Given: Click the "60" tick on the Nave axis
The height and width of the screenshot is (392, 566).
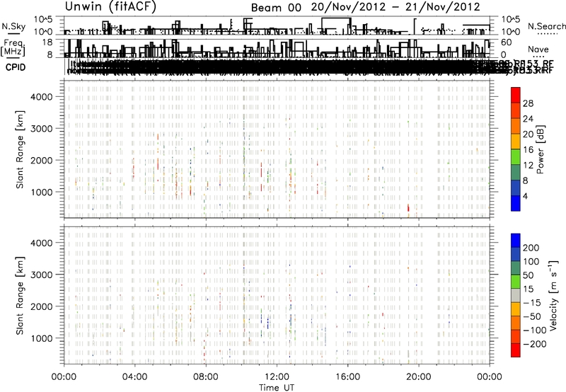Looking at the screenshot, I should (x=507, y=42).
